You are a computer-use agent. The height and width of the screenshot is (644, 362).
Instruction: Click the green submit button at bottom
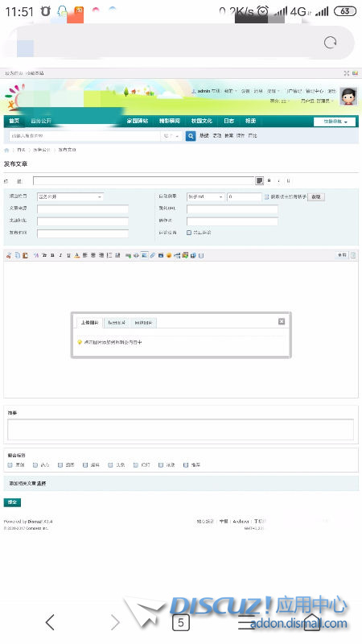pyautogui.click(x=12, y=502)
